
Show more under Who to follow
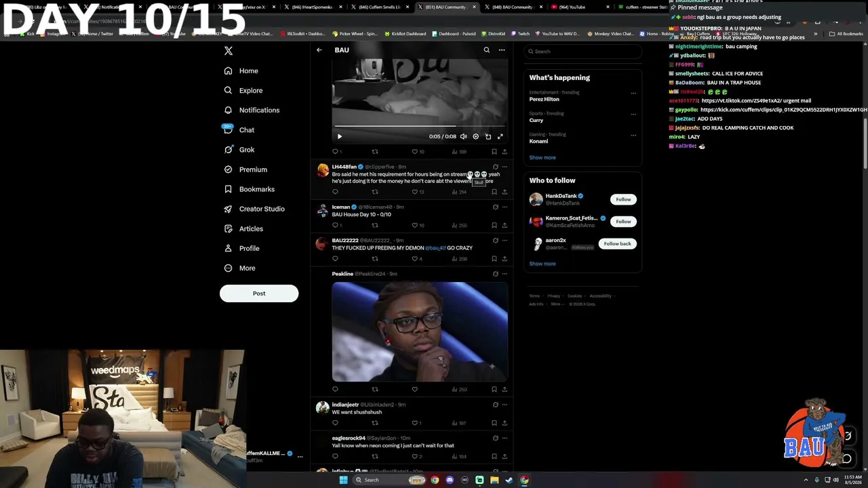point(542,264)
